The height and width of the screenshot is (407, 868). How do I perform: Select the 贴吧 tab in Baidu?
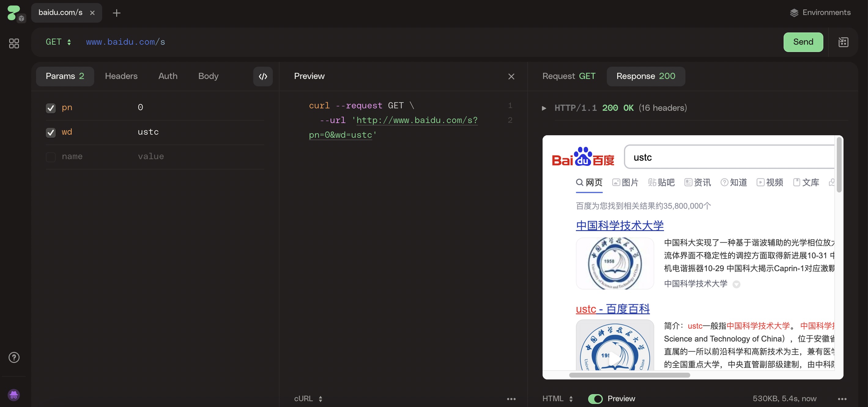coord(661,182)
